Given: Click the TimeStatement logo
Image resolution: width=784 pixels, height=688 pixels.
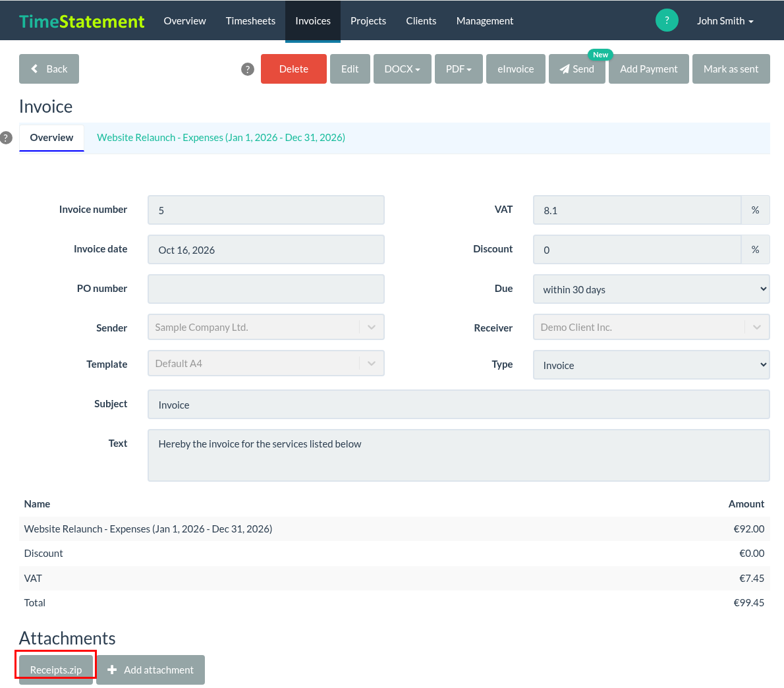Looking at the screenshot, I should [82, 21].
